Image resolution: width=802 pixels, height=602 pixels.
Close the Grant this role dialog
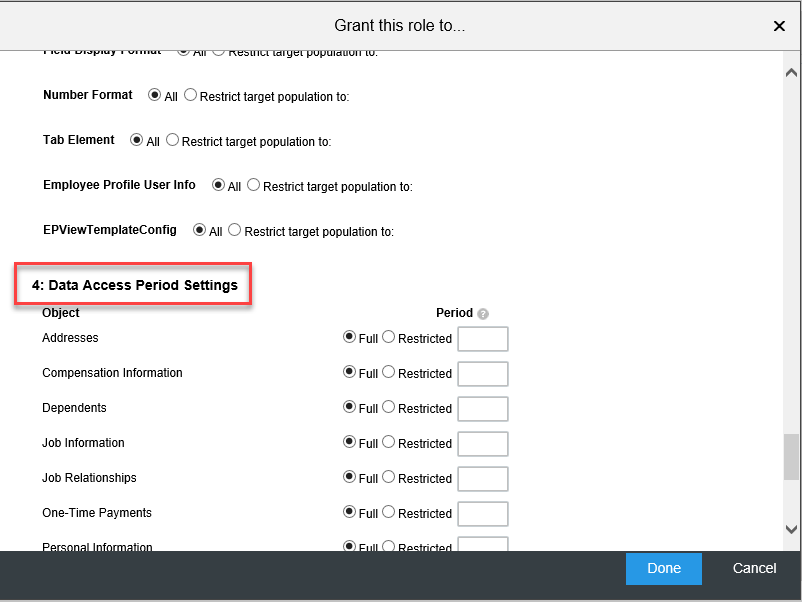pos(779,26)
